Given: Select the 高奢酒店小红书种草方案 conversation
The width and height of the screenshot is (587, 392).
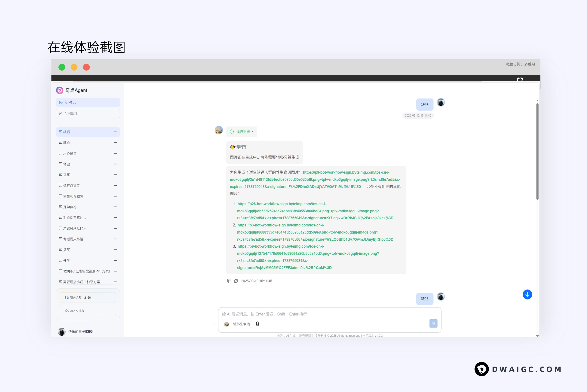Looking at the screenshot, I should (x=81, y=282).
